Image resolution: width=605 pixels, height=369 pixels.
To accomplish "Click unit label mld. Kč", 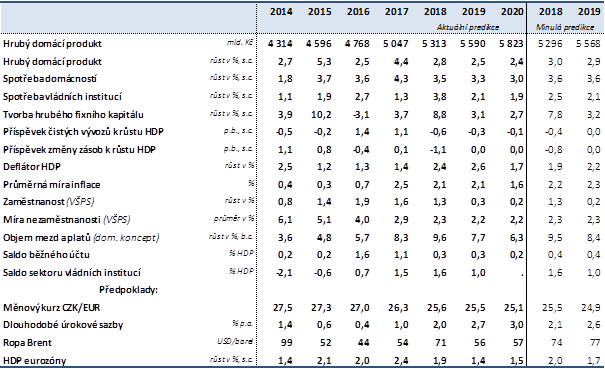I will point(240,42).
